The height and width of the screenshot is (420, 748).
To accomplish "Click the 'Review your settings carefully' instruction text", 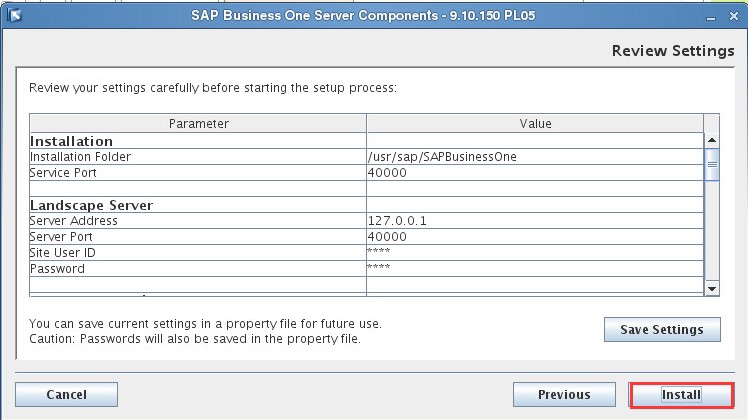I will click(x=213, y=88).
